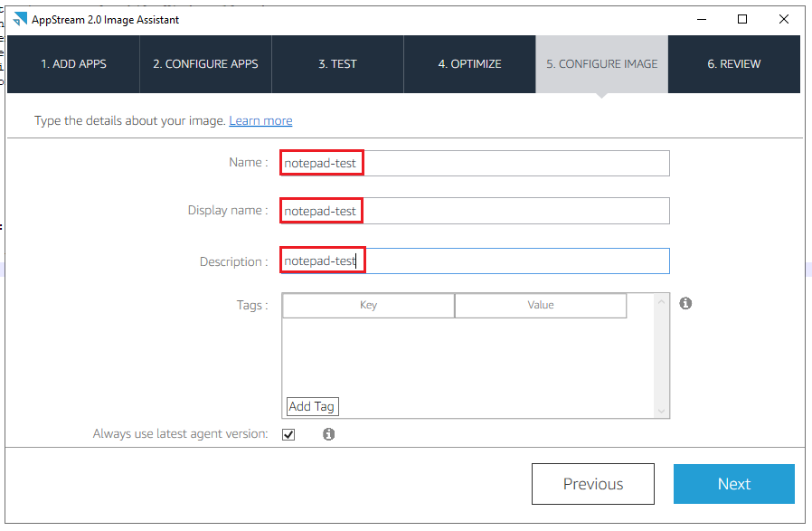This screenshot has height=531, width=812.
Task: Open the 3. TEST tab
Action: click(x=337, y=64)
